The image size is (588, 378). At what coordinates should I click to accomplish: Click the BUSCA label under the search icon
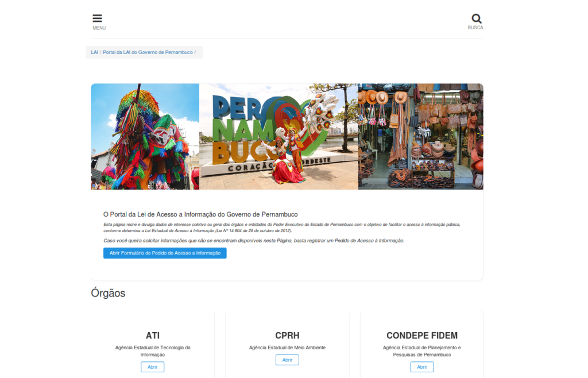click(x=476, y=26)
